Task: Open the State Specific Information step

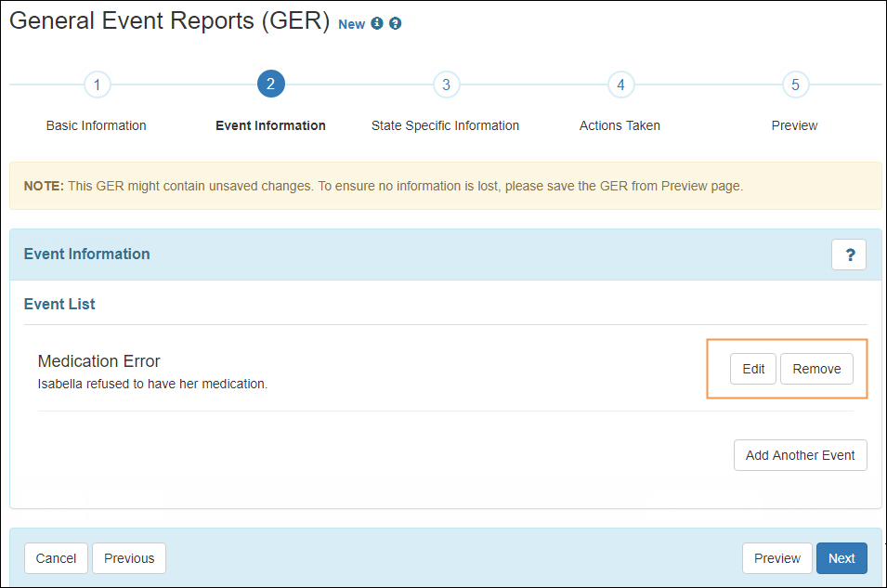Action: [x=445, y=125]
